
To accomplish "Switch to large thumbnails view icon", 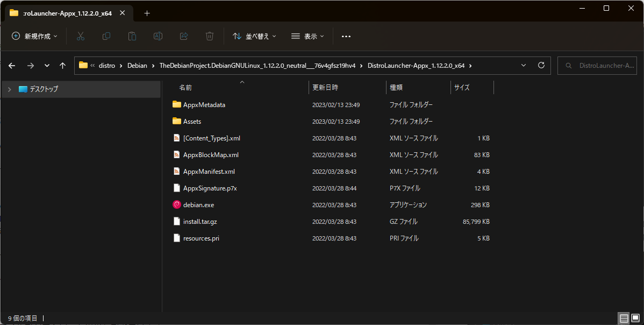I will pos(635,318).
